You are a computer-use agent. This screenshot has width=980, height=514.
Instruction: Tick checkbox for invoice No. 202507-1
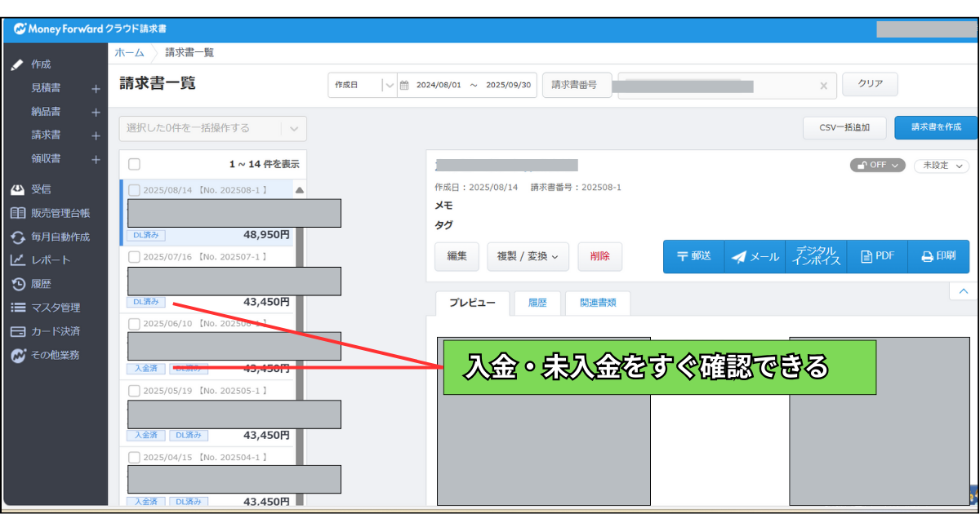tap(135, 256)
